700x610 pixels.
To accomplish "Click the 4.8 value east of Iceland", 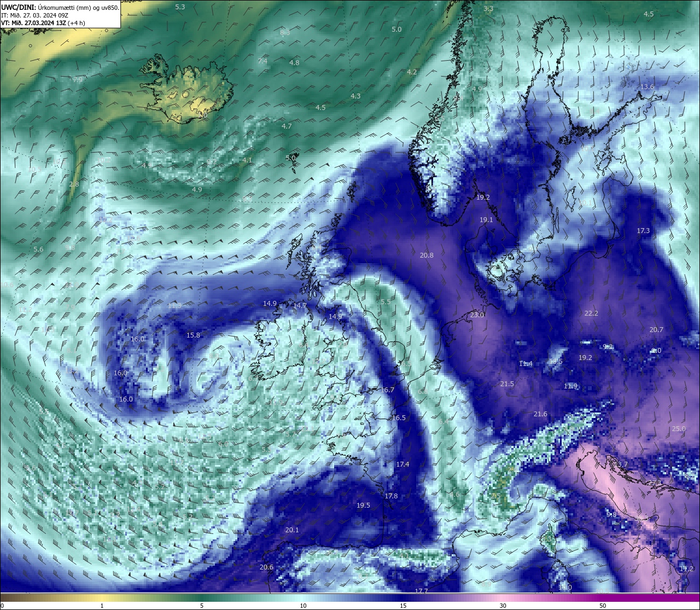I will (294, 63).
